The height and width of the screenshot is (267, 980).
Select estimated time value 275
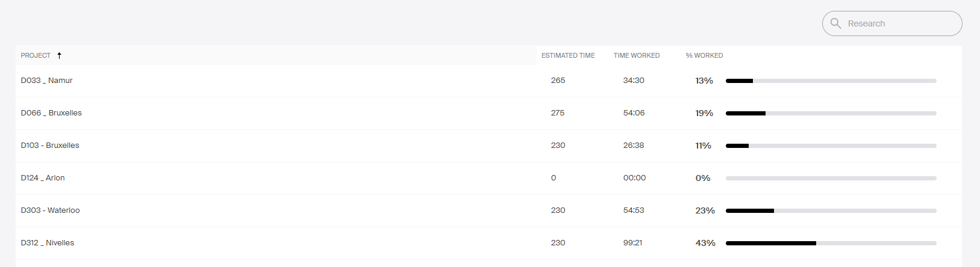coord(558,113)
